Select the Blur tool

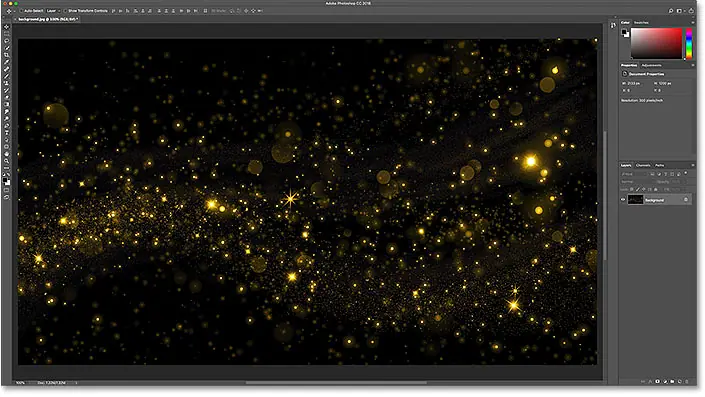6,112
